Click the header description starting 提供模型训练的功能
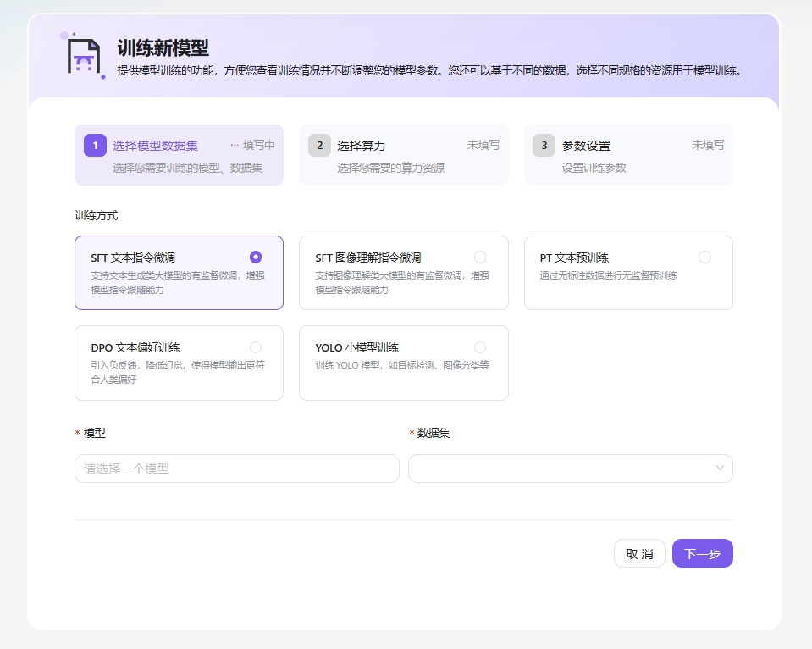The image size is (812, 649). point(429,70)
